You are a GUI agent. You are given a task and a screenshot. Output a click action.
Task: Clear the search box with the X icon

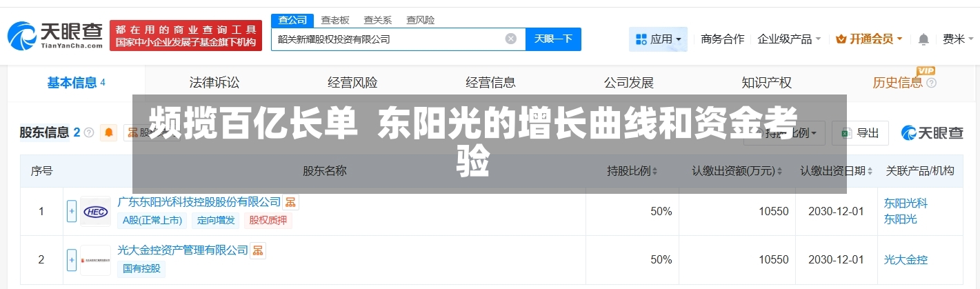click(511, 39)
